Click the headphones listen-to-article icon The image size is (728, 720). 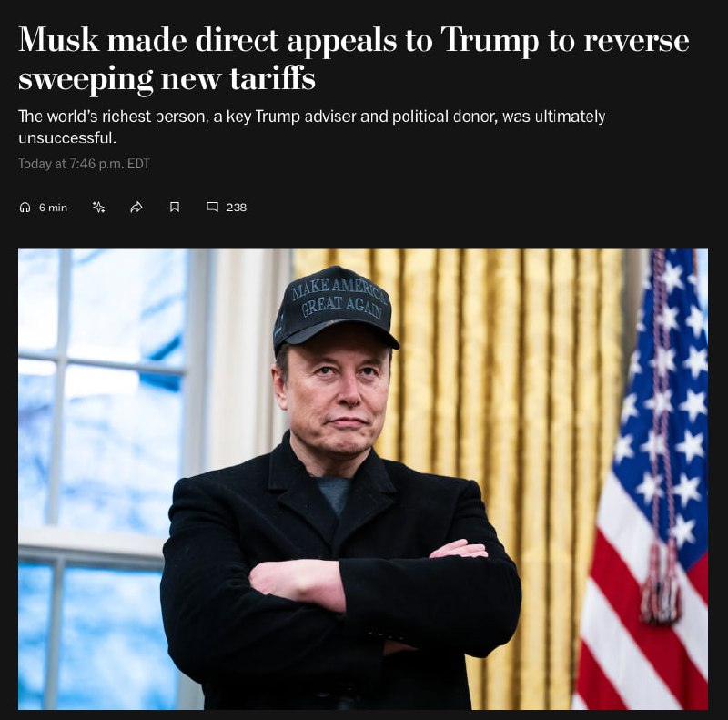25,208
